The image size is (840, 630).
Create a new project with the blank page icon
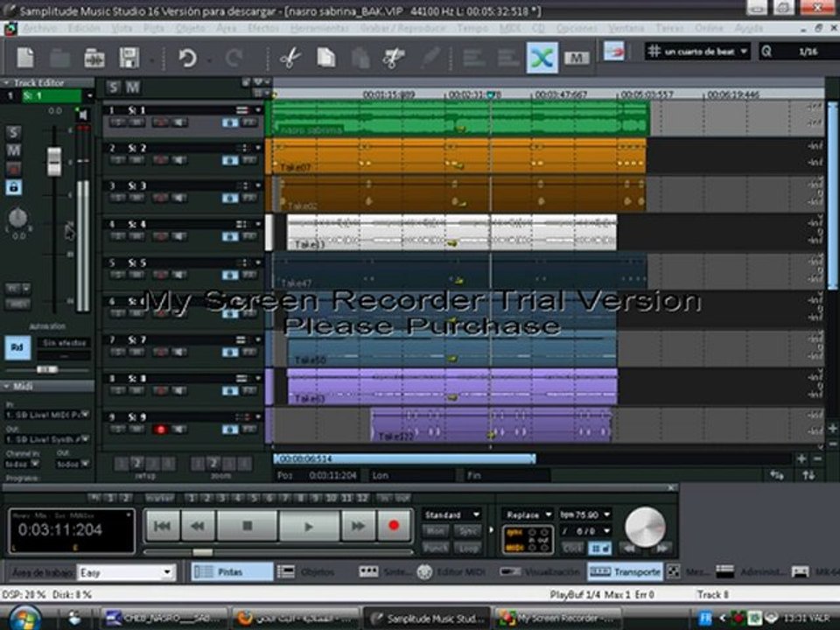point(25,58)
